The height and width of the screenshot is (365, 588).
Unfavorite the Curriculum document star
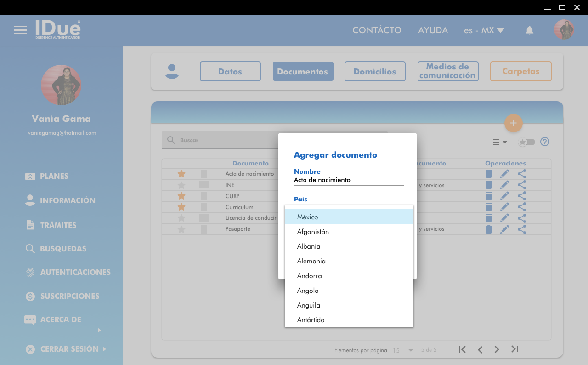[x=181, y=207]
